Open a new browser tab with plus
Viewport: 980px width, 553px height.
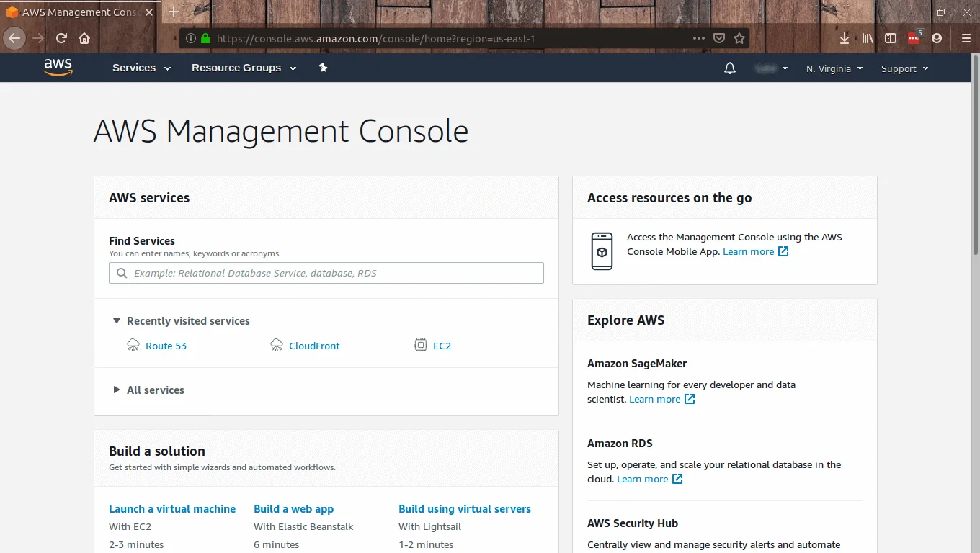[174, 12]
